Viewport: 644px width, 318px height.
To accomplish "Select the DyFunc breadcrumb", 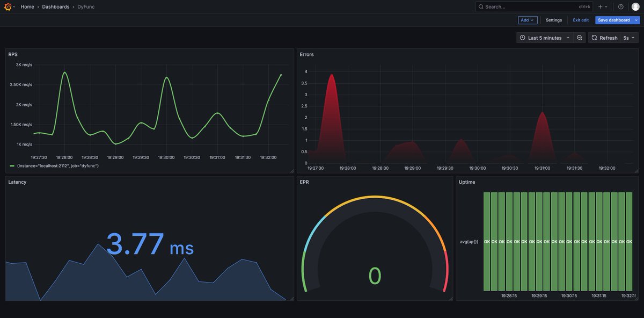I will point(86,6).
